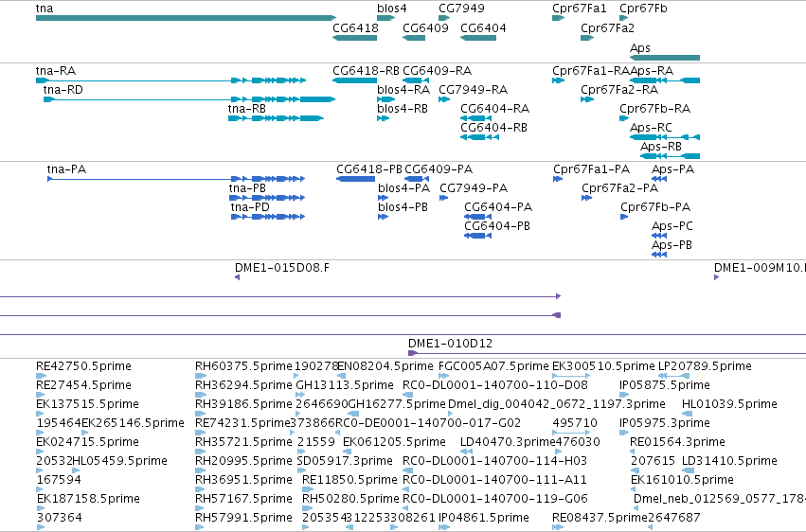
Task: Select the CG6418-RB transcript label
Action: pos(366,70)
